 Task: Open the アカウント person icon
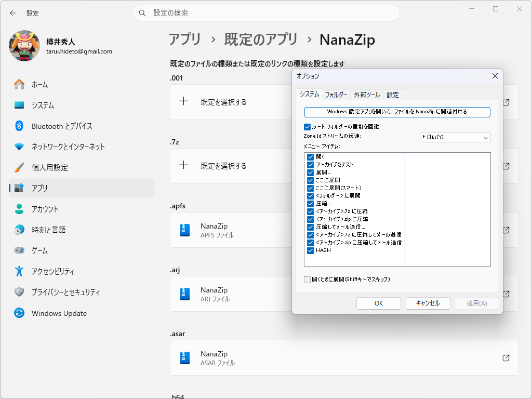[x=19, y=209]
